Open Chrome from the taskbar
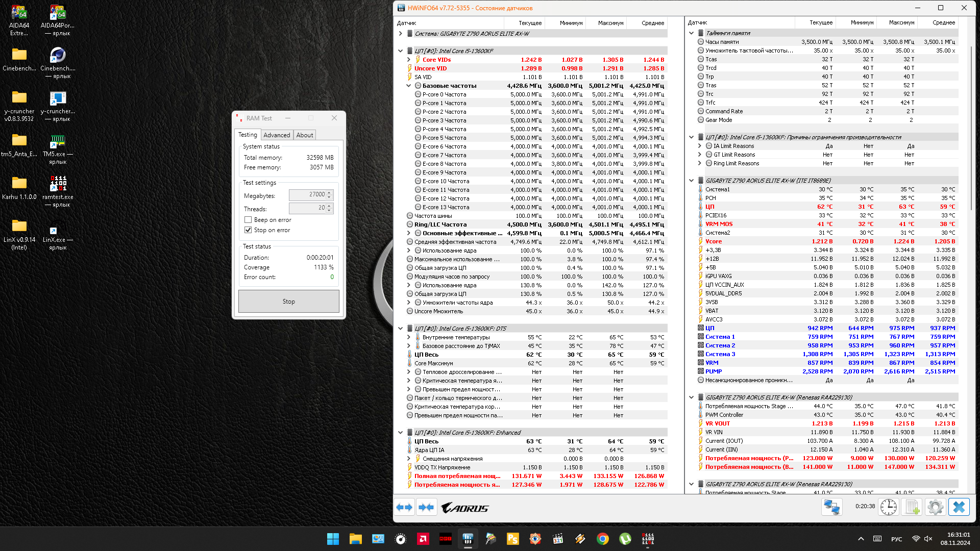This screenshot has width=980, height=551. pos(602,539)
